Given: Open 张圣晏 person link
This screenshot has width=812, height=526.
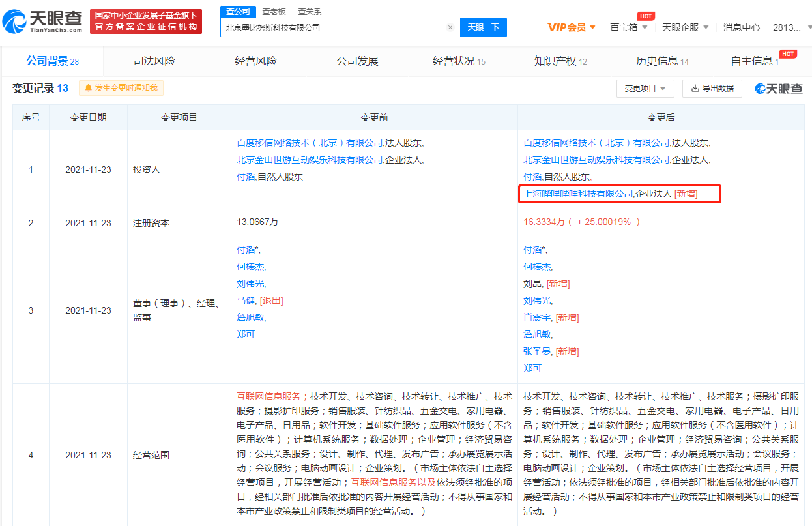Looking at the screenshot, I should coord(538,351).
